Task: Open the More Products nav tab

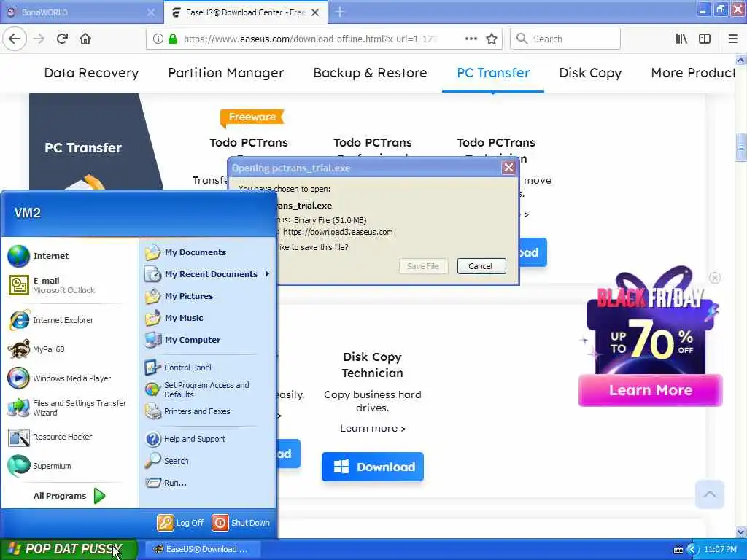Action: (693, 73)
